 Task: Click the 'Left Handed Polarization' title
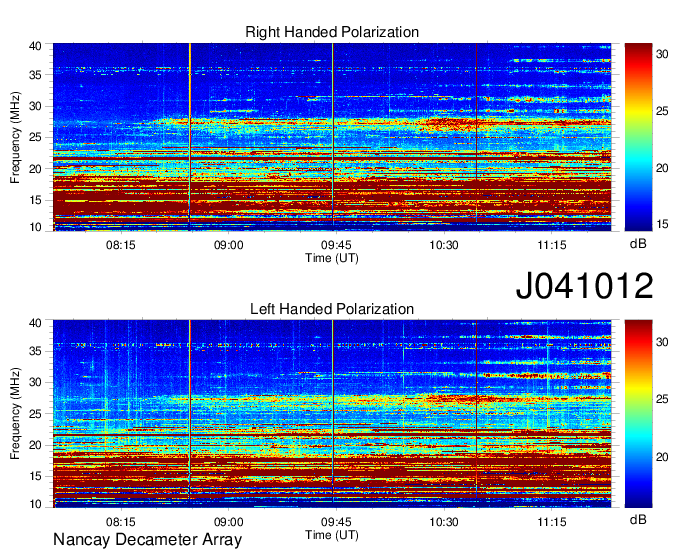tap(332, 309)
